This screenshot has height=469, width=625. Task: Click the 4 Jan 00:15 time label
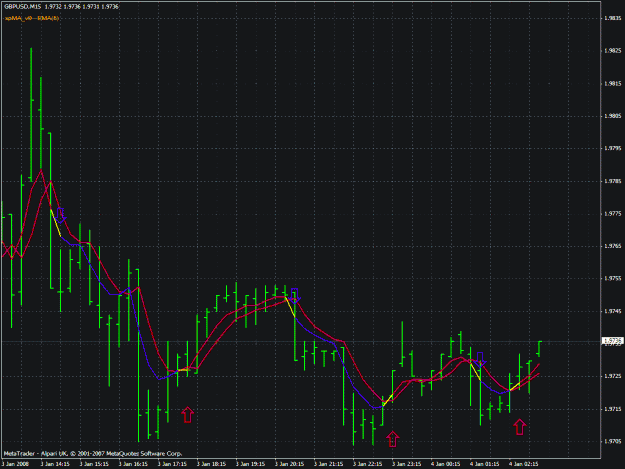click(x=446, y=464)
